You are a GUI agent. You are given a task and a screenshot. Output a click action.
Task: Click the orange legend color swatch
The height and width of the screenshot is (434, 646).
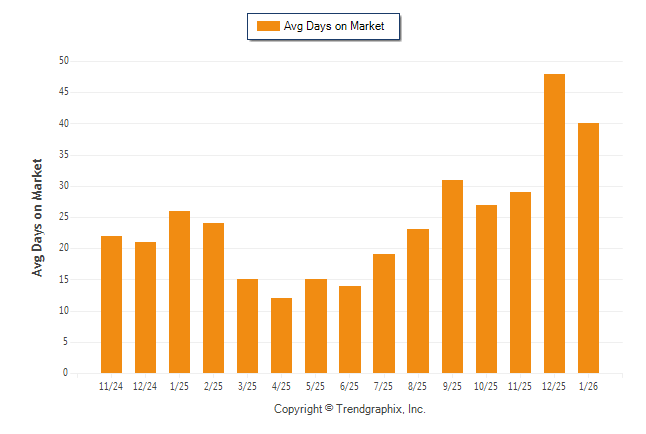pos(268,26)
